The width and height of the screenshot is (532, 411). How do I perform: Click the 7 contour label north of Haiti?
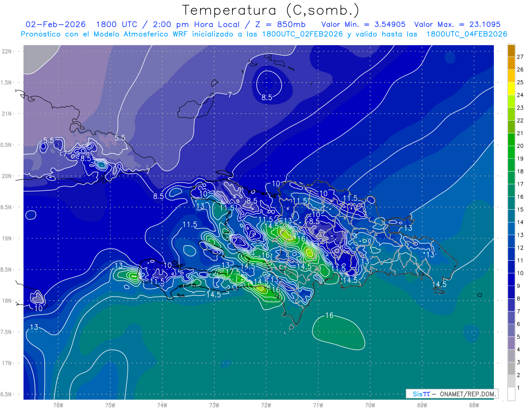pyautogui.click(x=230, y=94)
